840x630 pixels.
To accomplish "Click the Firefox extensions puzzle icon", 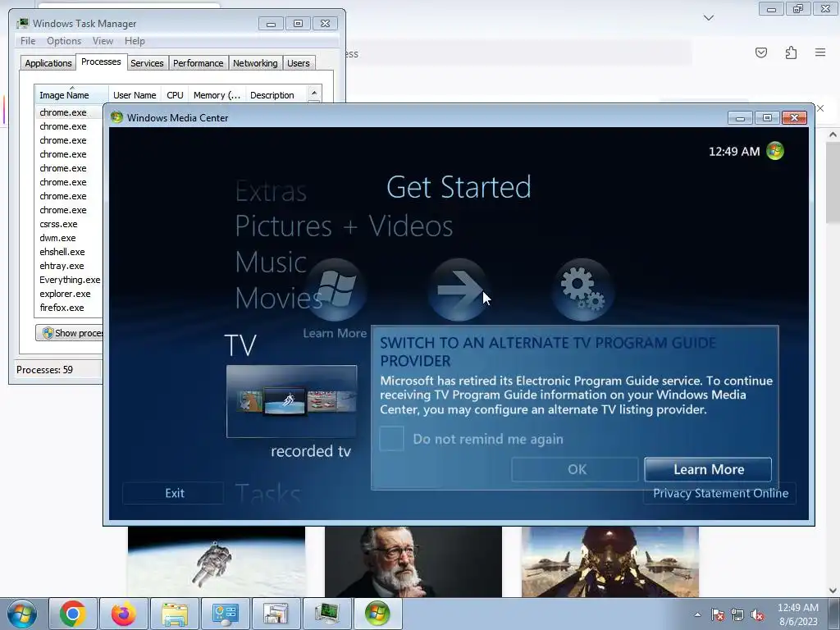I will click(791, 52).
